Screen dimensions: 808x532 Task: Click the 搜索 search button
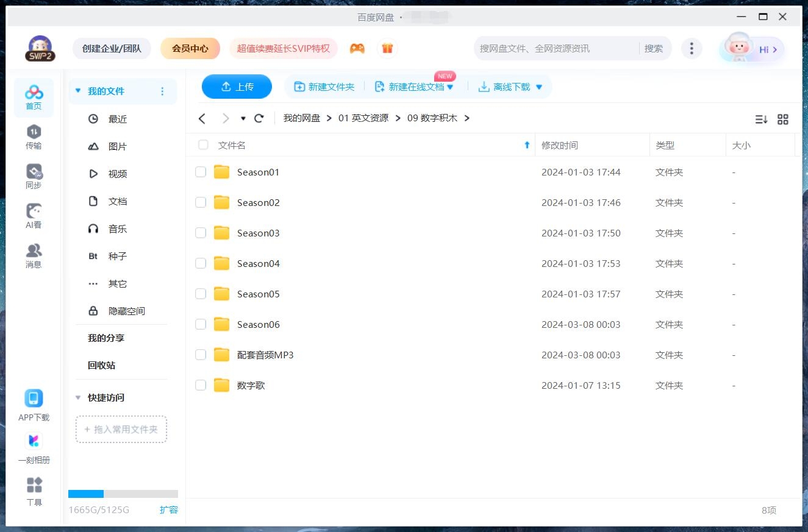[654, 49]
